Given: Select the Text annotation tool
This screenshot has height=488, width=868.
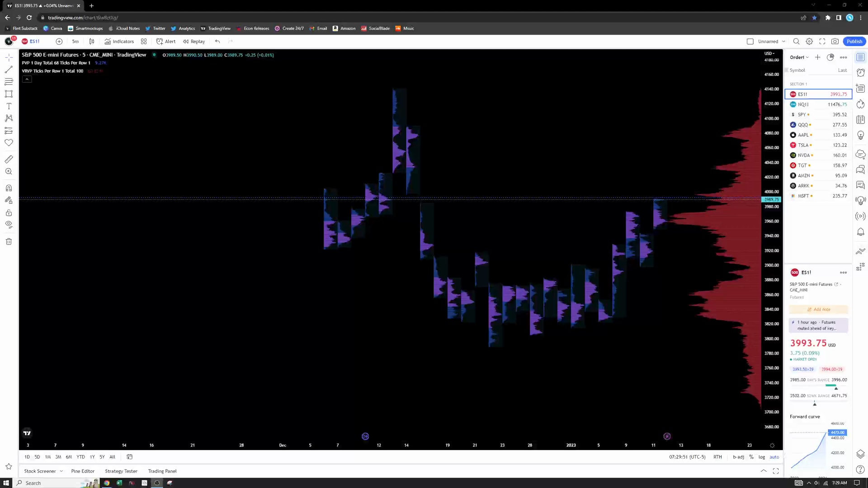Looking at the screenshot, I should tap(9, 106).
